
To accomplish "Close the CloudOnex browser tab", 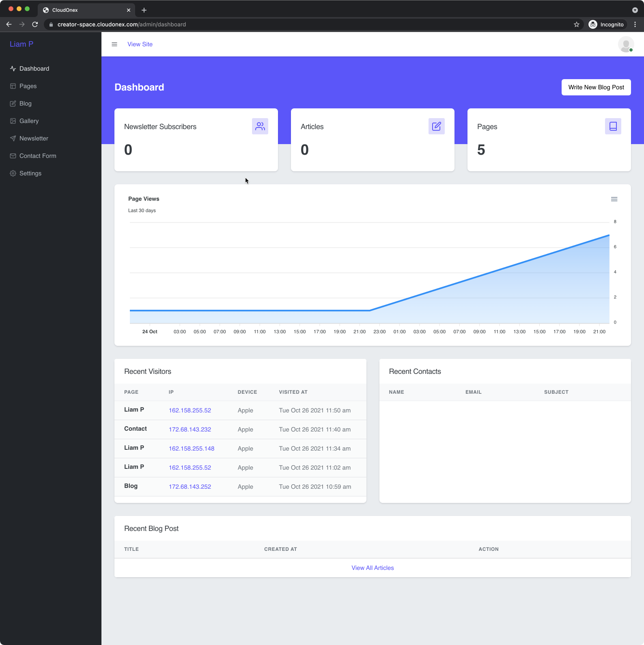I will (129, 10).
